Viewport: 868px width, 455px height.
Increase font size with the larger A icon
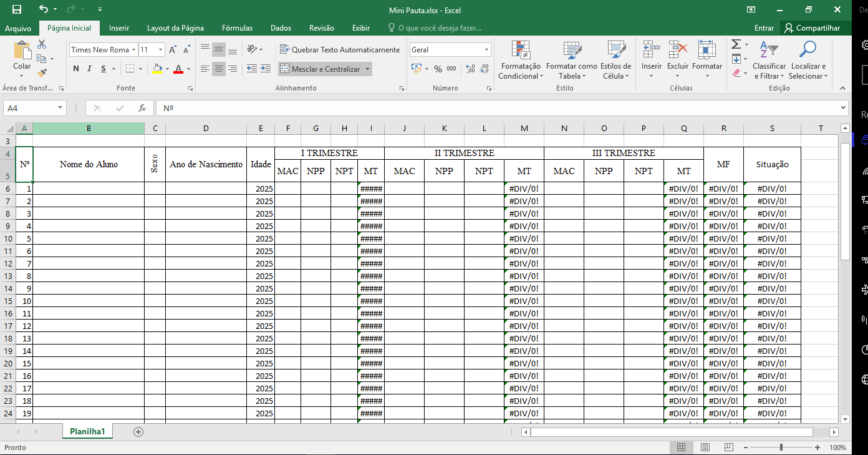coord(173,49)
